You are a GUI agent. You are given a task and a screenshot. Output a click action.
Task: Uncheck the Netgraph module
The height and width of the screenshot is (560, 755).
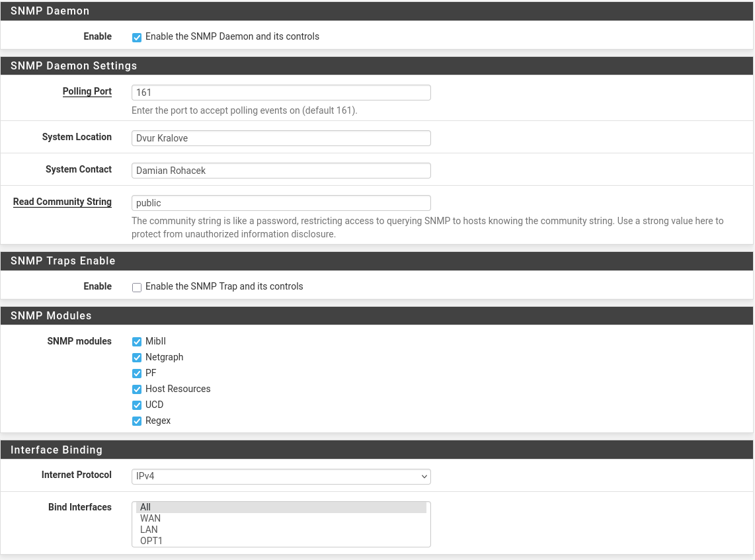point(137,358)
